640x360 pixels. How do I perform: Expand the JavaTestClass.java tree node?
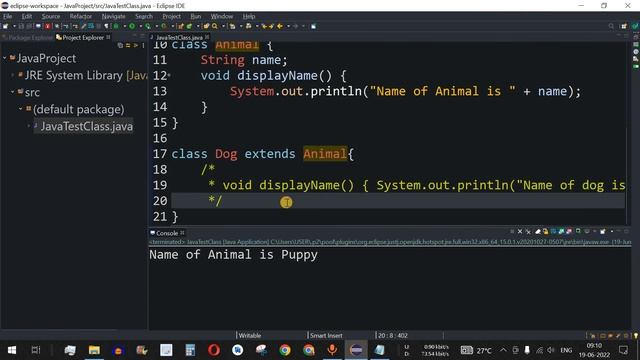[29, 126]
